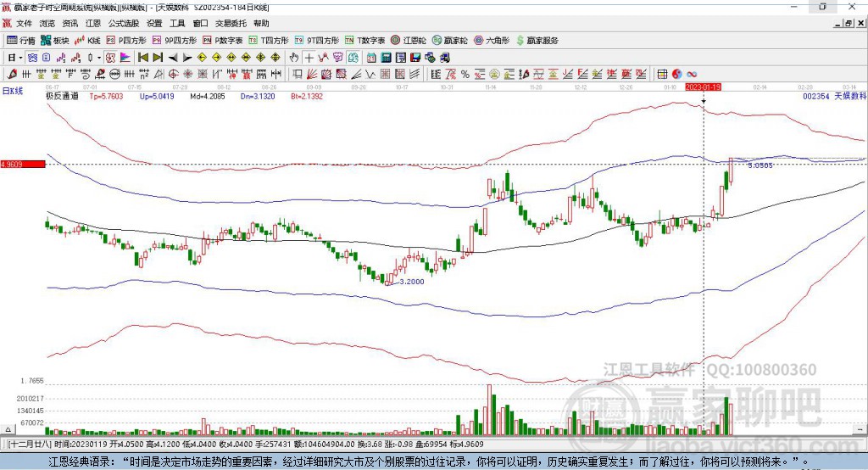
Task: Select the parallel channel lines tool
Action: 415,74
